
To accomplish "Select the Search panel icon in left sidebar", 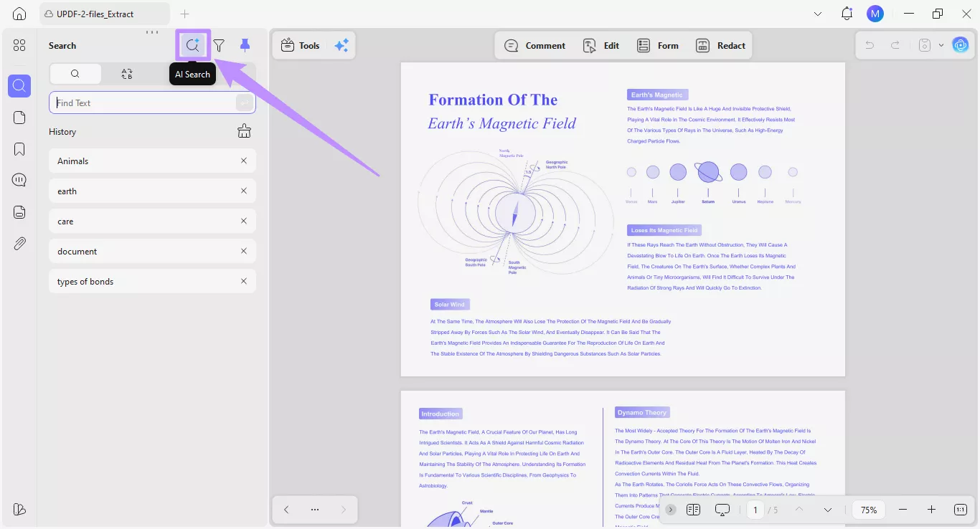I will pyautogui.click(x=19, y=86).
